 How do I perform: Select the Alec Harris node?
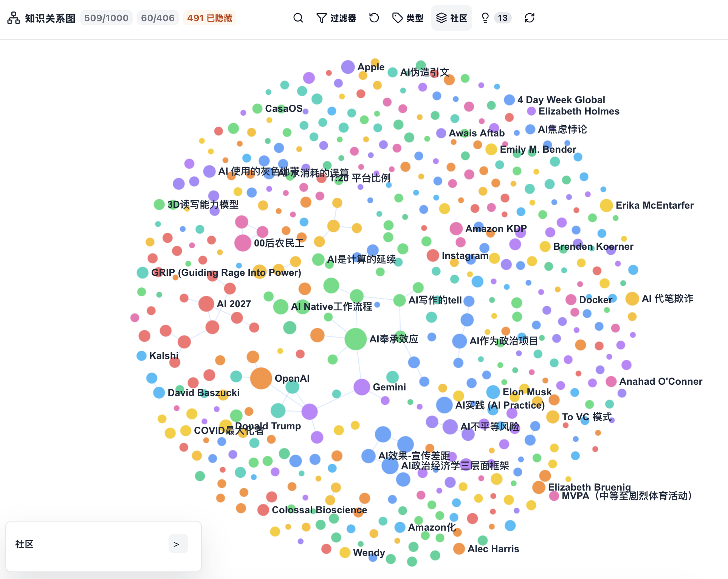459,549
